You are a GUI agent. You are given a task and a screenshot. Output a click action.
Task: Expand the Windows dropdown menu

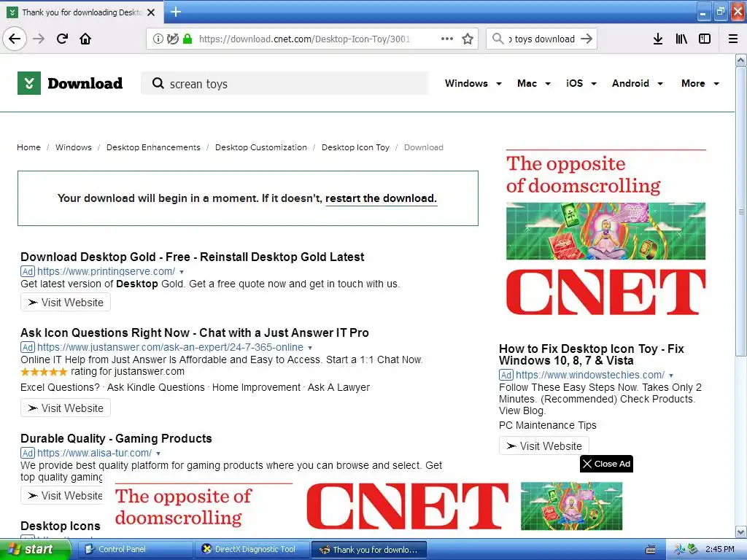(x=473, y=83)
